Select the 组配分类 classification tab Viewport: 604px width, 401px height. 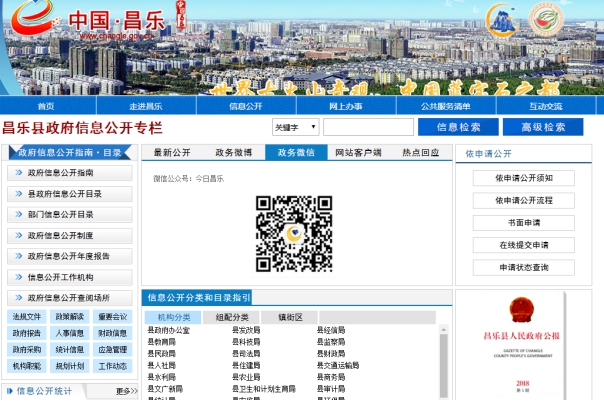pos(232,317)
